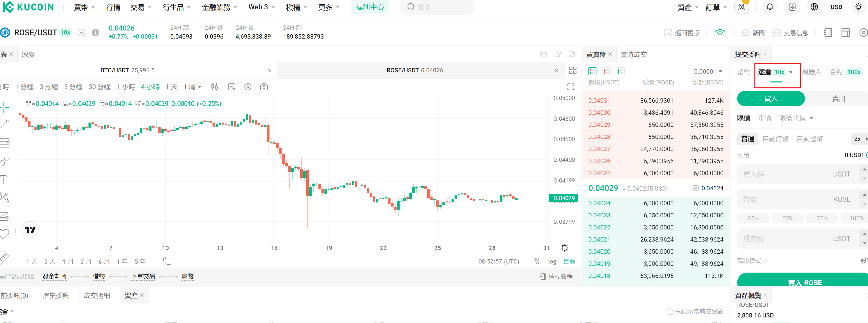Set amount to the 50% button
Viewport: 868px width, 323px height.
tap(788, 218)
